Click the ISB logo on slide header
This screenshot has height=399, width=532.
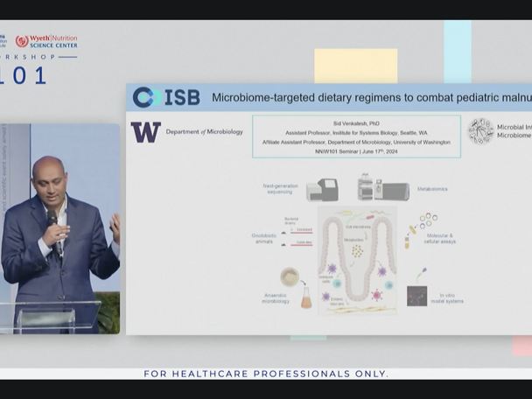(x=166, y=97)
